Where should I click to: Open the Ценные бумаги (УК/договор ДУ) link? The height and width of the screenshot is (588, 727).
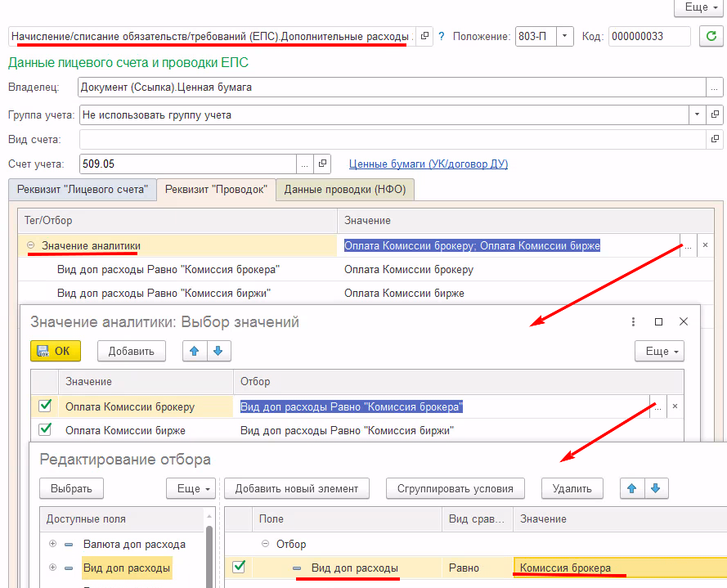(428, 164)
